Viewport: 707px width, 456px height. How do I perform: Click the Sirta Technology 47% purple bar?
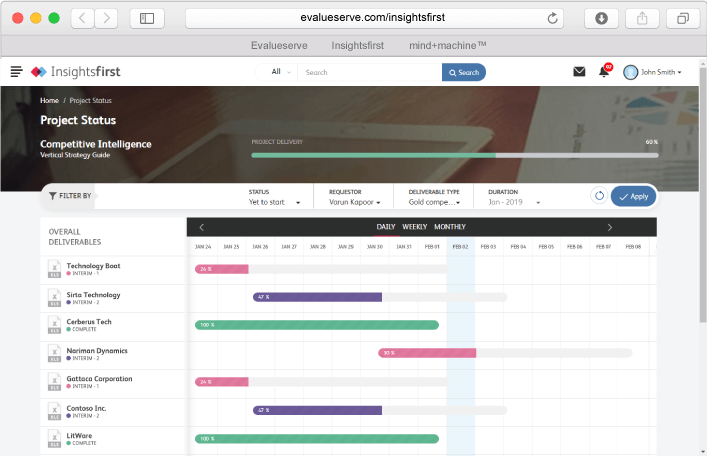[317, 297]
